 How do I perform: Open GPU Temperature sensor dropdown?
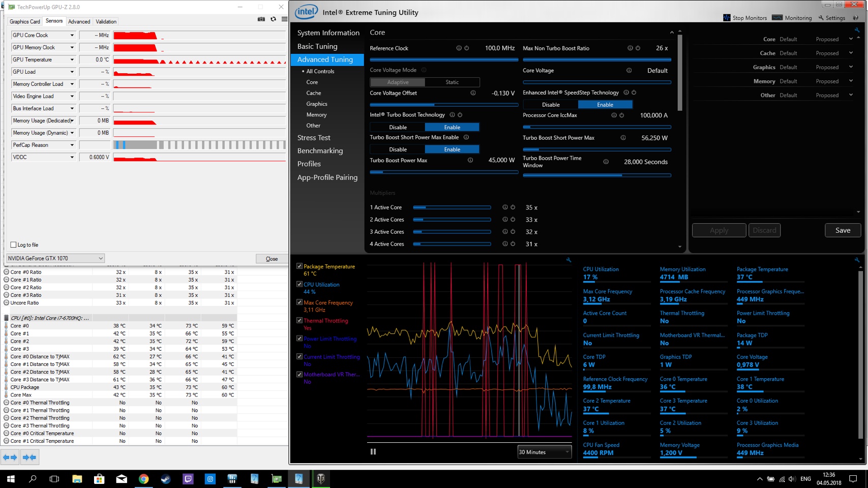[72, 59]
